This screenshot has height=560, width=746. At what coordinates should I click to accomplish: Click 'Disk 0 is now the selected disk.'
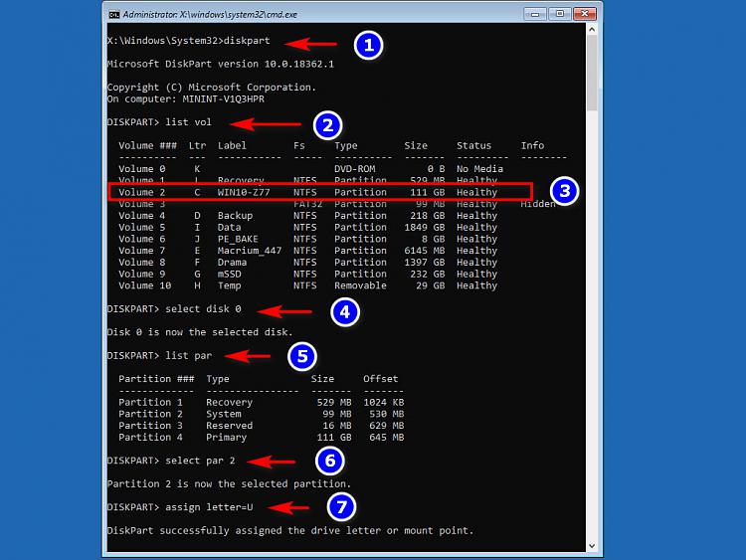(x=200, y=332)
